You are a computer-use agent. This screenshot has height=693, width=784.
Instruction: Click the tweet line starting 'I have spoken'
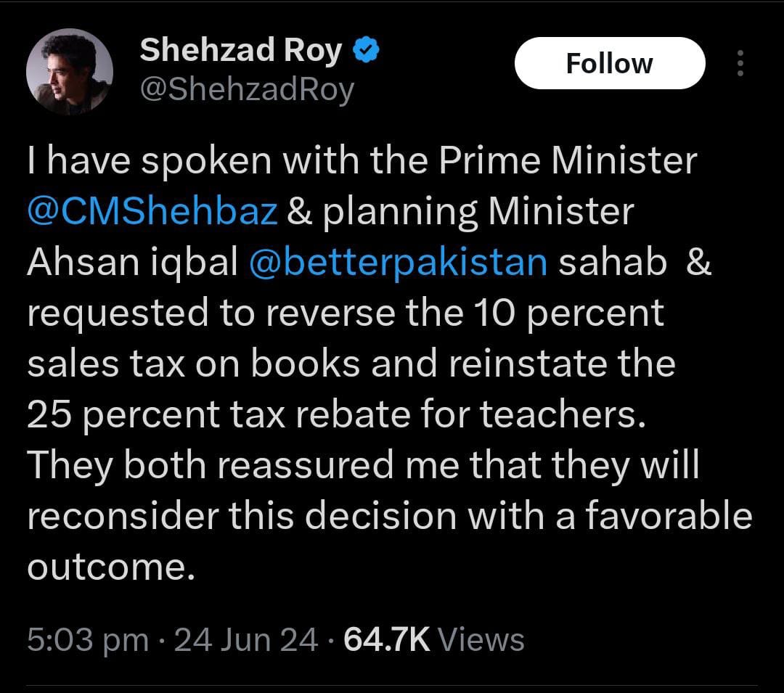pos(362,161)
